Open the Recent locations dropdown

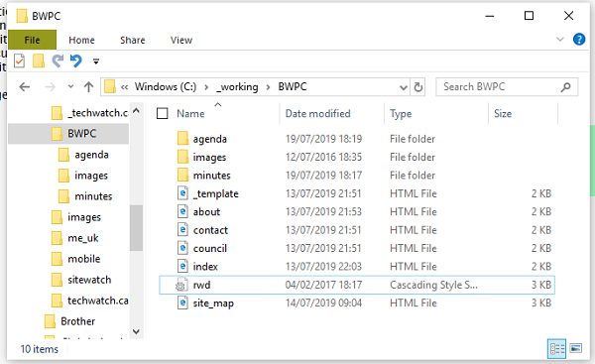[x=70, y=87]
